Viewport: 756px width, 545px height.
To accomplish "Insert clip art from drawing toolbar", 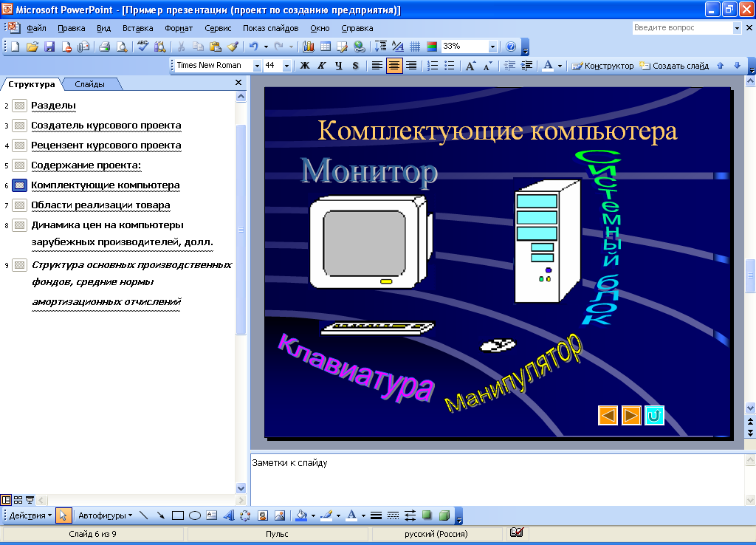I will (263, 515).
